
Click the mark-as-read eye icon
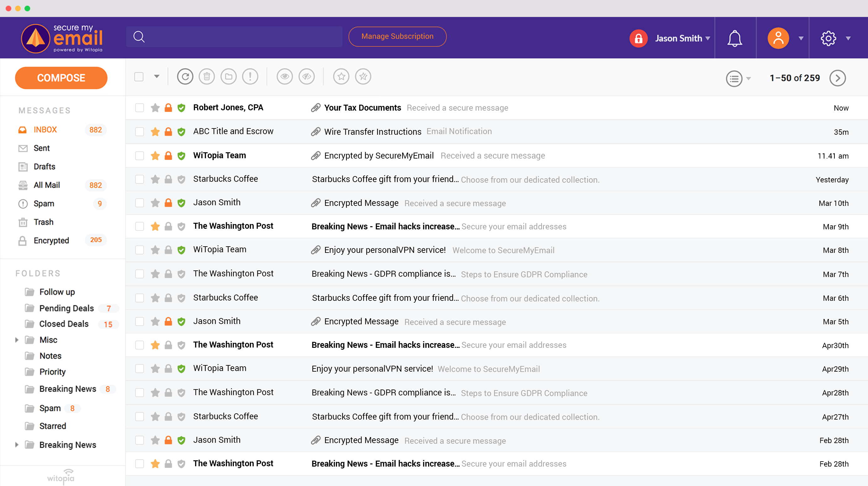284,77
